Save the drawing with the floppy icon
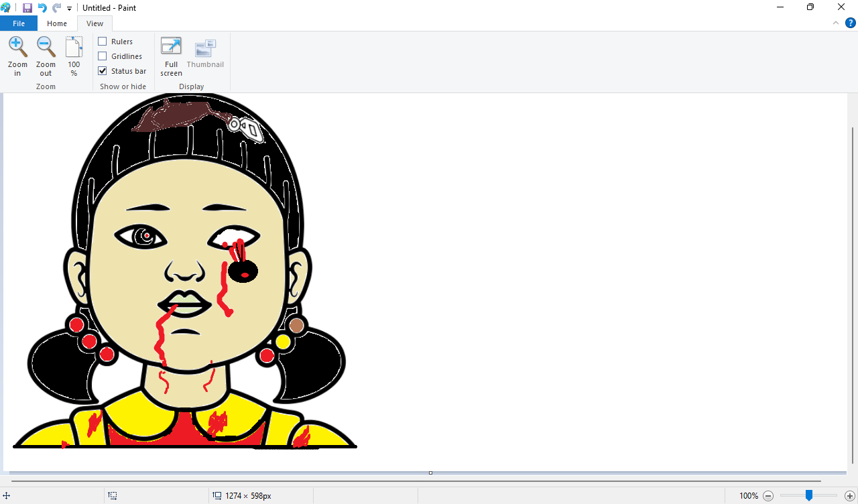This screenshot has height=504, width=858. [27, 8]
